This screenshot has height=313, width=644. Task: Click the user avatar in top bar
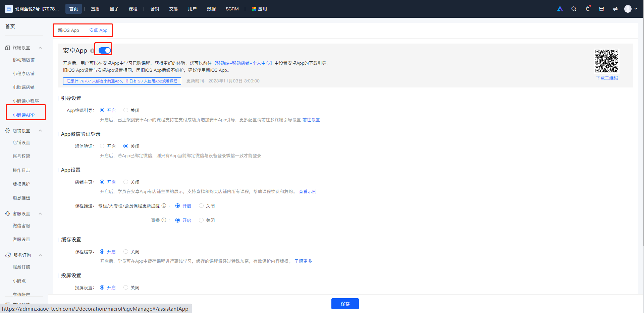[x=628, y=9]
